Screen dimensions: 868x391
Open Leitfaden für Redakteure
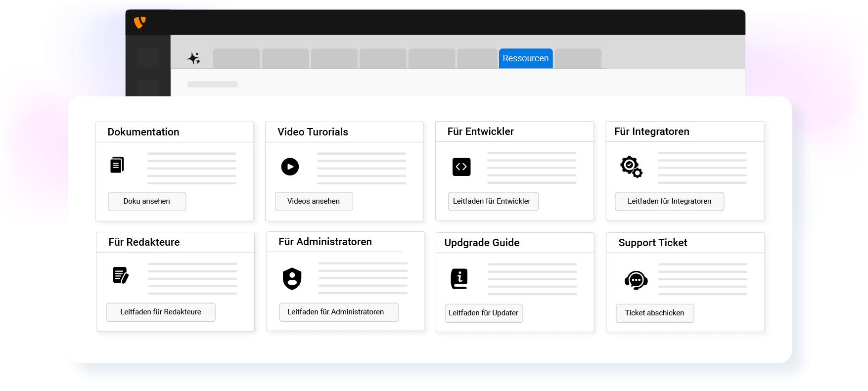pos(161,312)
